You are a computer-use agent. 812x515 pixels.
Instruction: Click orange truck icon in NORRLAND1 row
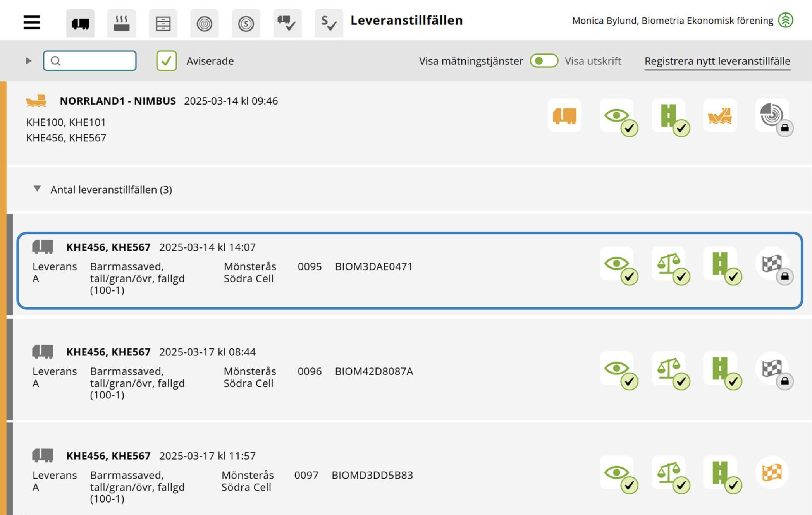point(564,115)
